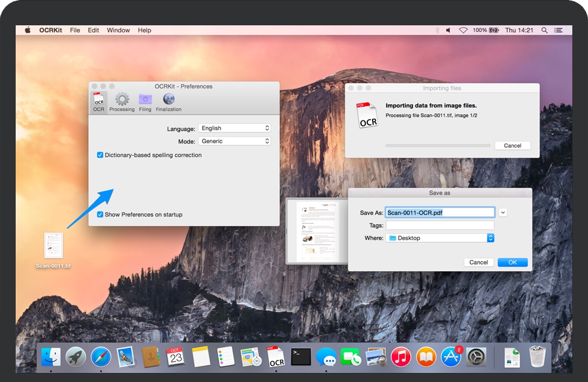Click the OCRKit icon in the Dock
The height and width of the screenshot is (382, 588).
pos(276,357)
